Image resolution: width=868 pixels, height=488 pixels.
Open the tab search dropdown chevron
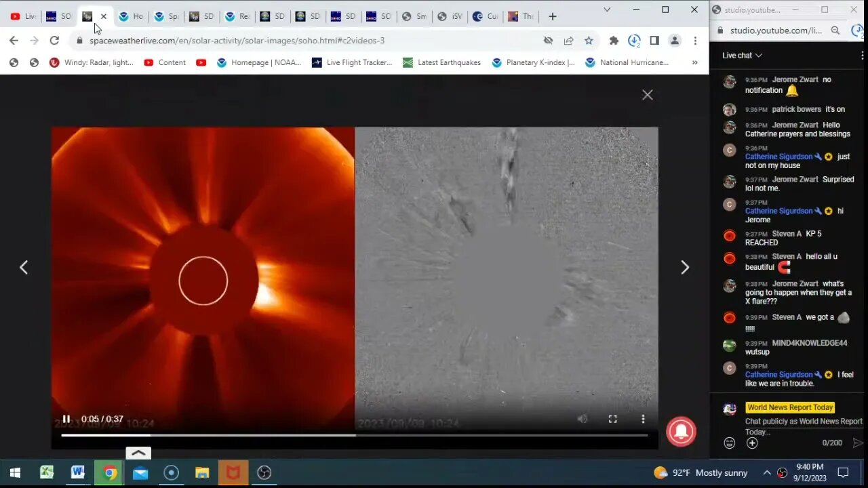pos(607,9)
